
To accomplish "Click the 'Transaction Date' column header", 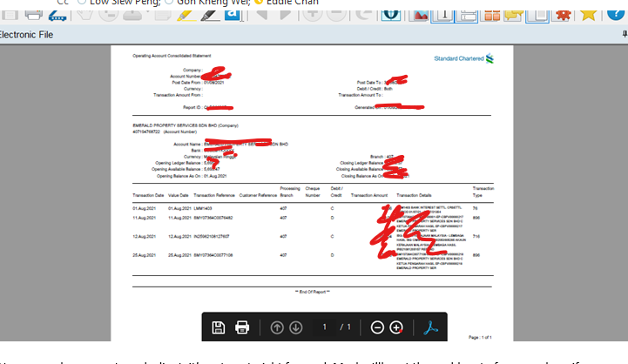I will pos(148,195).
